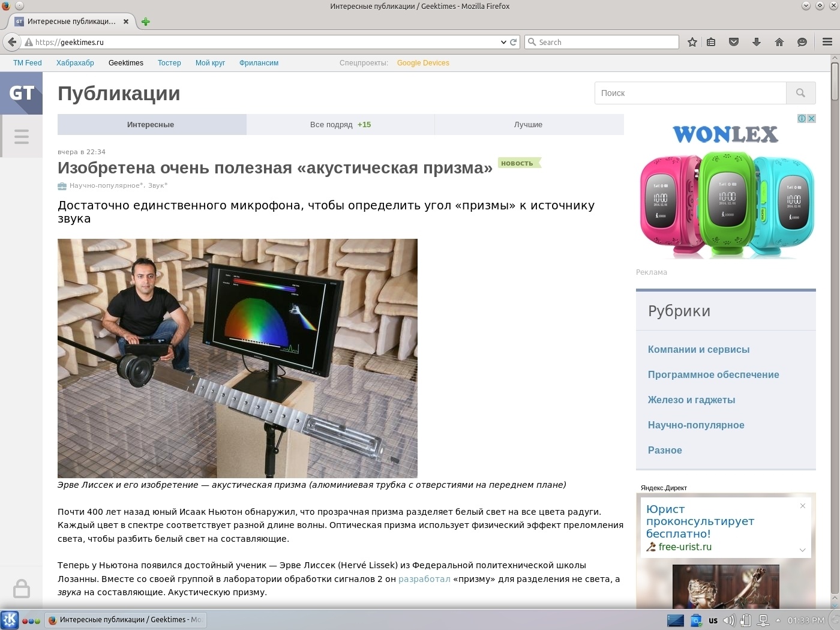Open the desktop preview tray icon
This screenshot has height=630, width=840.
676,620
